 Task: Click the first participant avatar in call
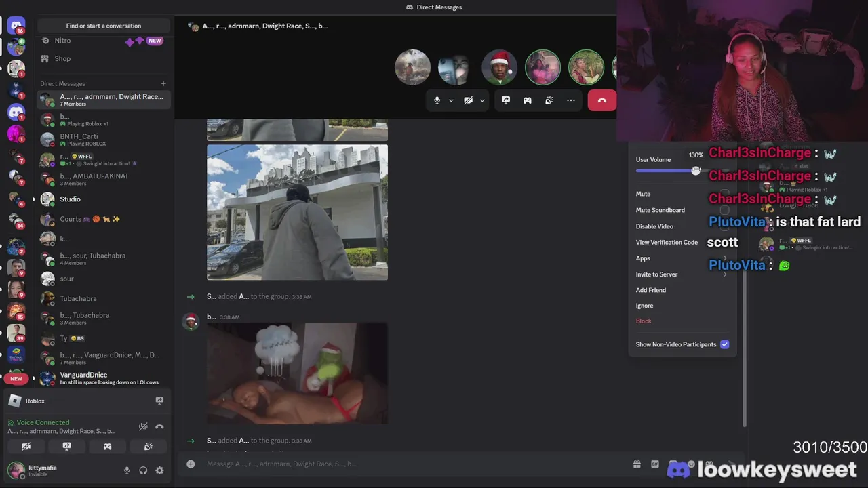pyautogui.click(x=412, y=67)
